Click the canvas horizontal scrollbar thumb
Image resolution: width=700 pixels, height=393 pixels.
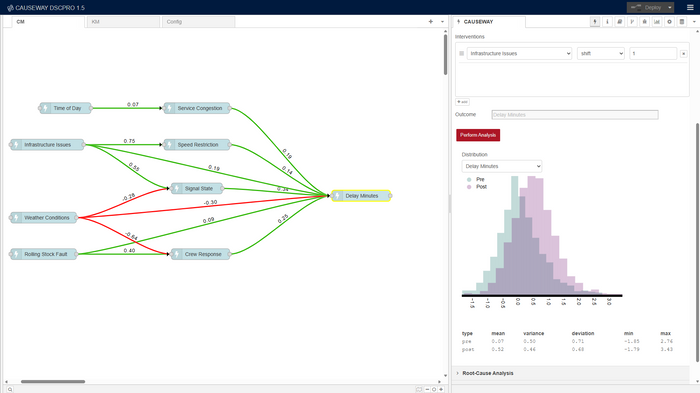[53, 381]
